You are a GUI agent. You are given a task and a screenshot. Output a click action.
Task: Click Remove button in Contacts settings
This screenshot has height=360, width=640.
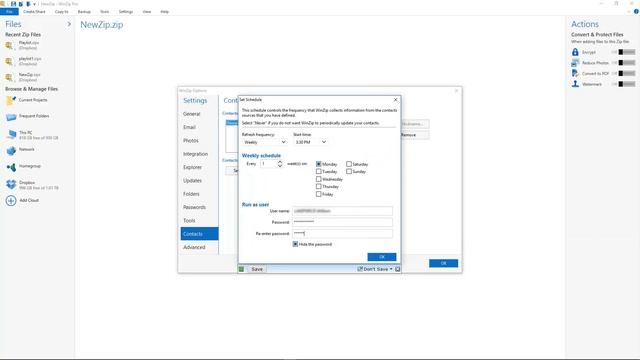[x=415, y=135]
